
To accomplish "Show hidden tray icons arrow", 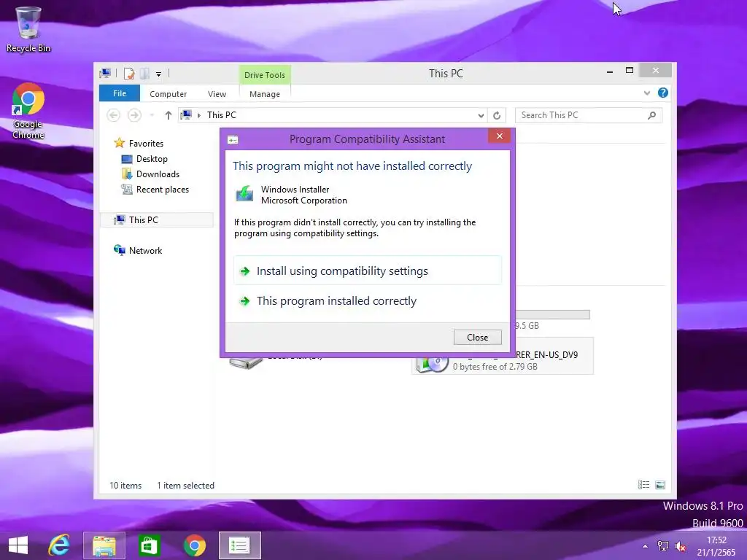I will 645,547.
